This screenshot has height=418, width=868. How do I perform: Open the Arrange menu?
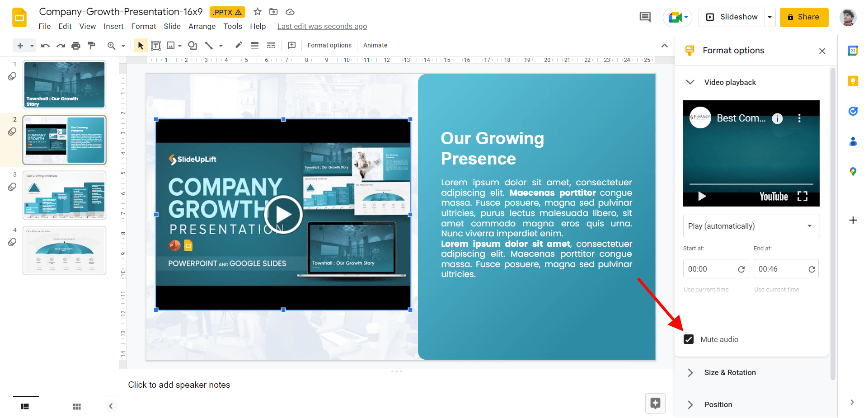pos(202,26)
